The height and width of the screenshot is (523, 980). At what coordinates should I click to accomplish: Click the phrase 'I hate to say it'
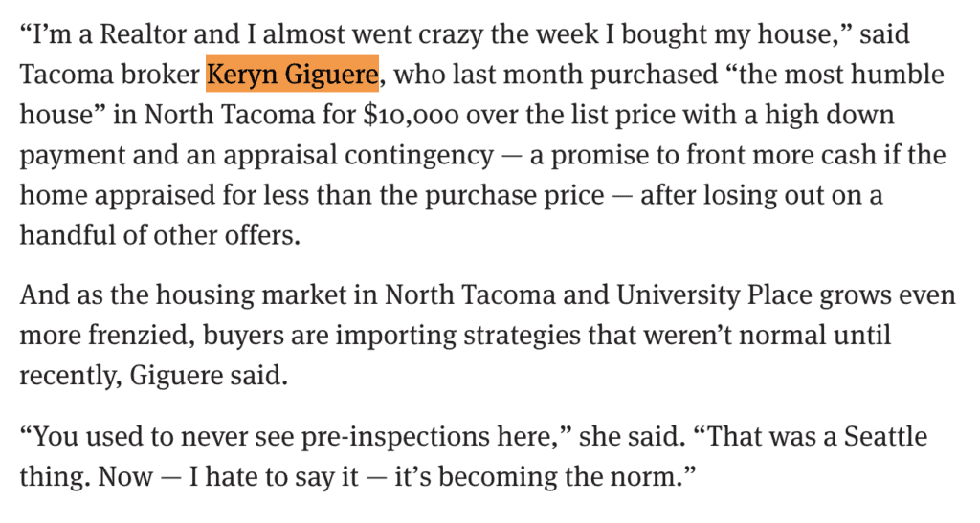[274, 476]
